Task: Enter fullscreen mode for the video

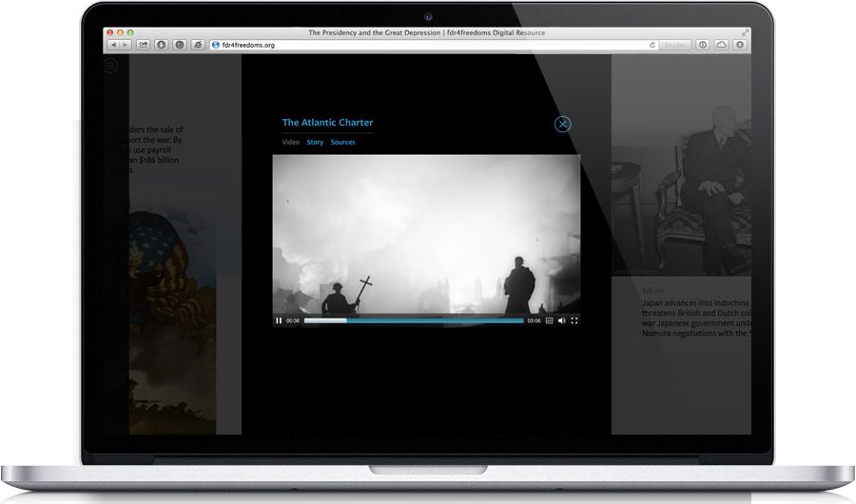Action: (574, 320)
